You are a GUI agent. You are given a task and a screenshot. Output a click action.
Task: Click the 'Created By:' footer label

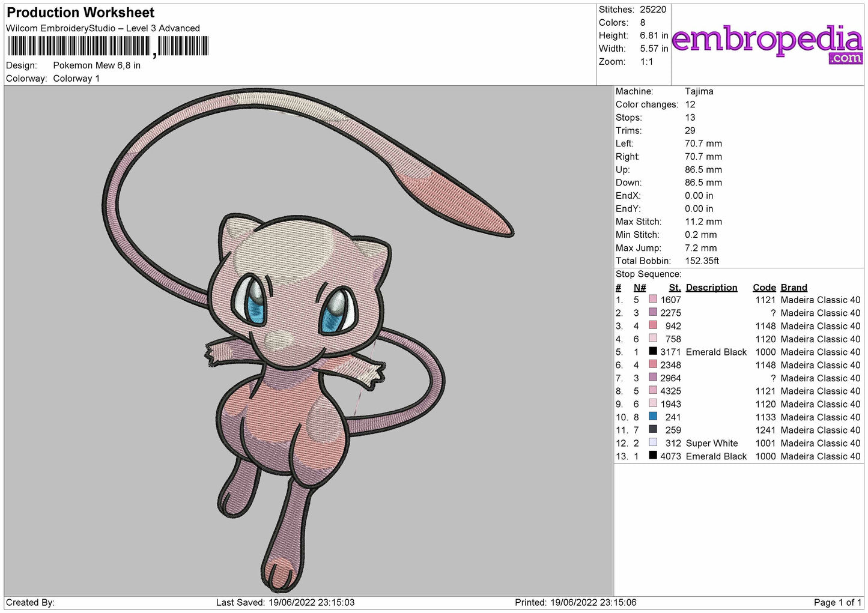tap(30, 602)
